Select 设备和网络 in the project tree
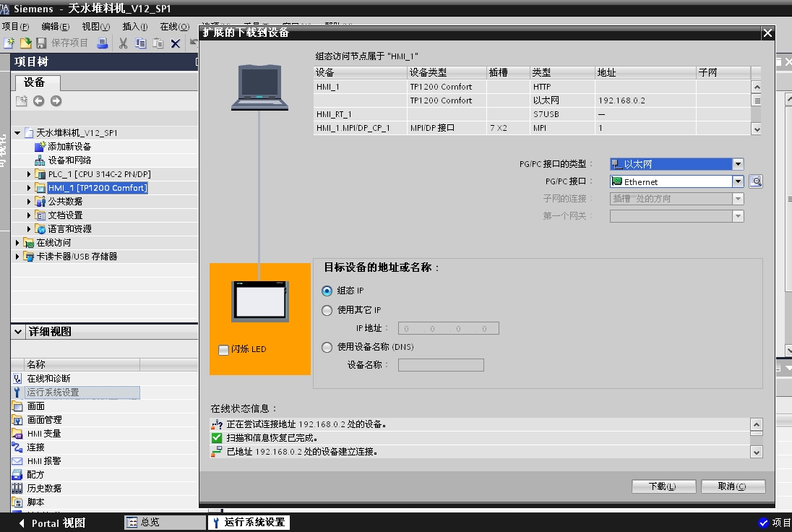Screen dimensions: 792x532 coord(69,160)
